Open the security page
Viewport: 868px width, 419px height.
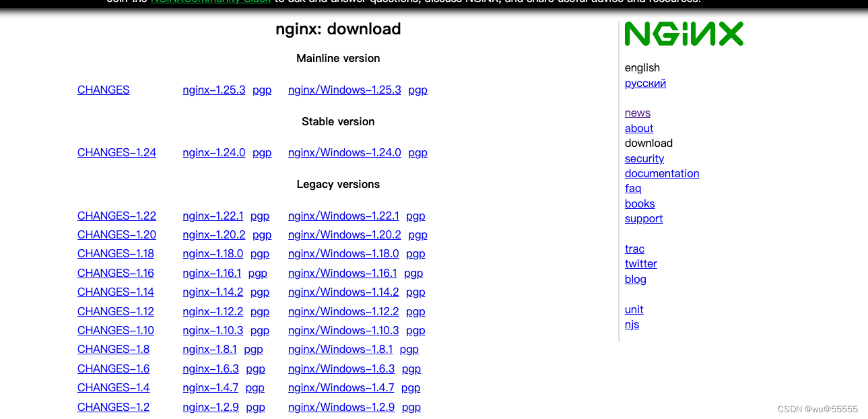pyautogui.click(x=644, y=158)
